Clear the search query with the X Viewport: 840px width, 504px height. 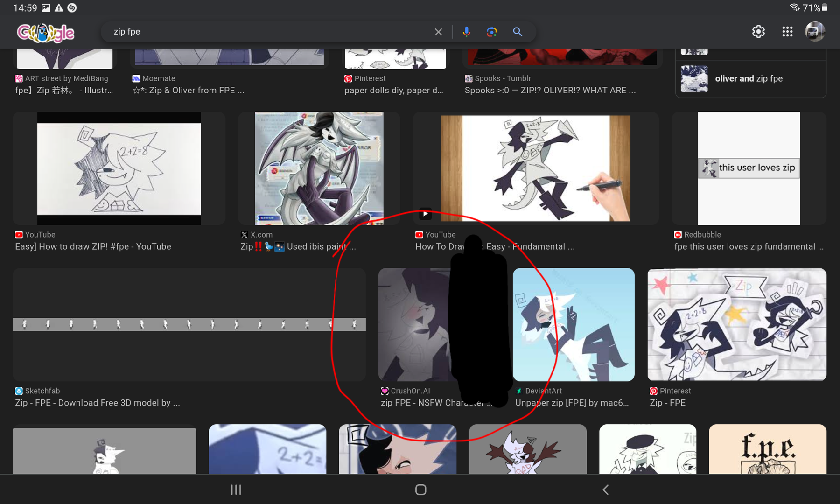point(438,32)
